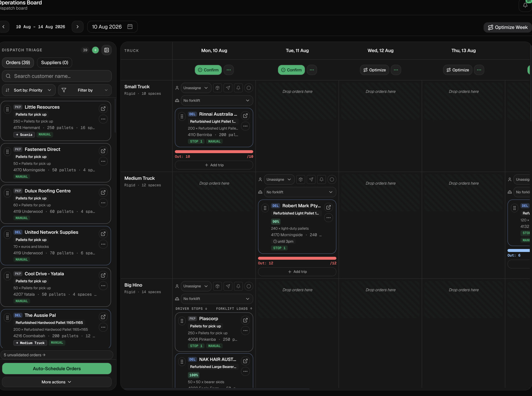This screenshot has height=396, width=532.
Task: Click the Small Truck Monday package icon
Action: (217, 88)
